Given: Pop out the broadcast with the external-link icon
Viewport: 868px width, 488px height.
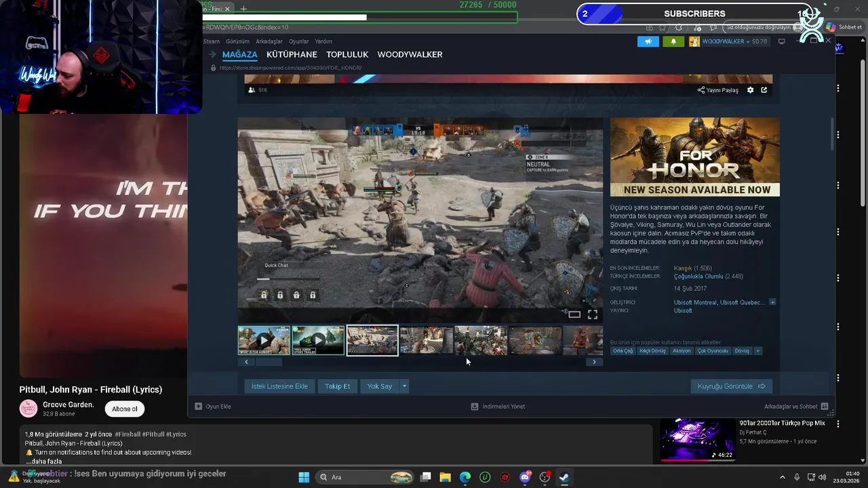Looking at the screenshot, I should click(764, 89).
